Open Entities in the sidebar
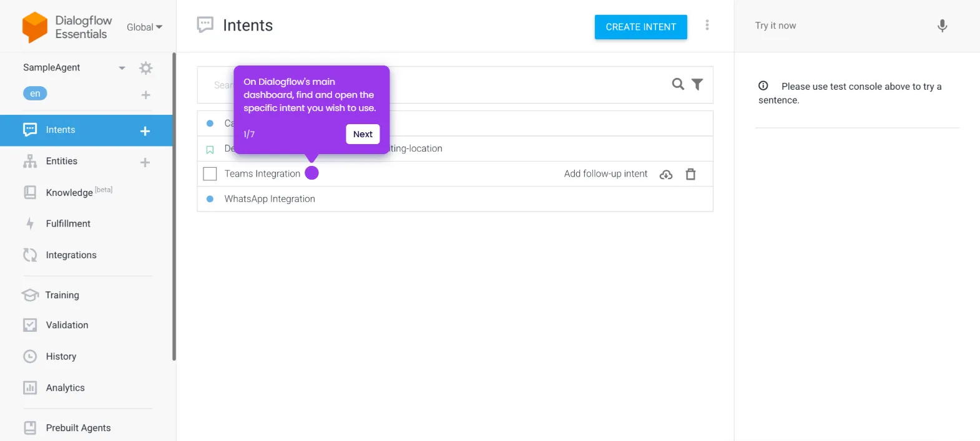980x441 pixels. (x=62, y=161)
